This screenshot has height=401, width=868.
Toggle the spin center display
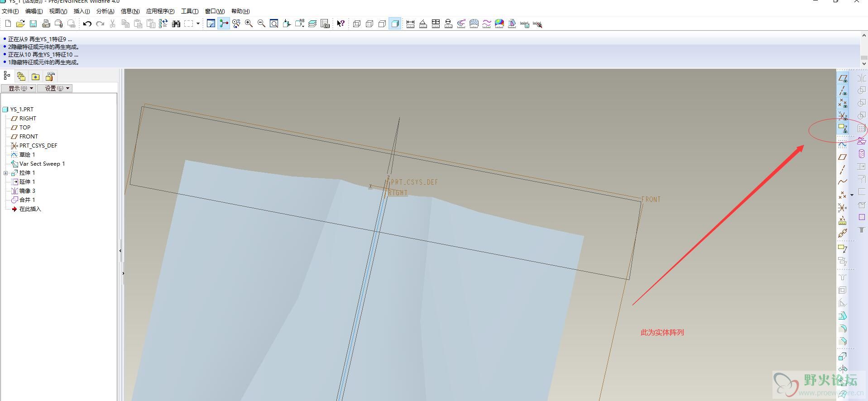click(224, 24)
